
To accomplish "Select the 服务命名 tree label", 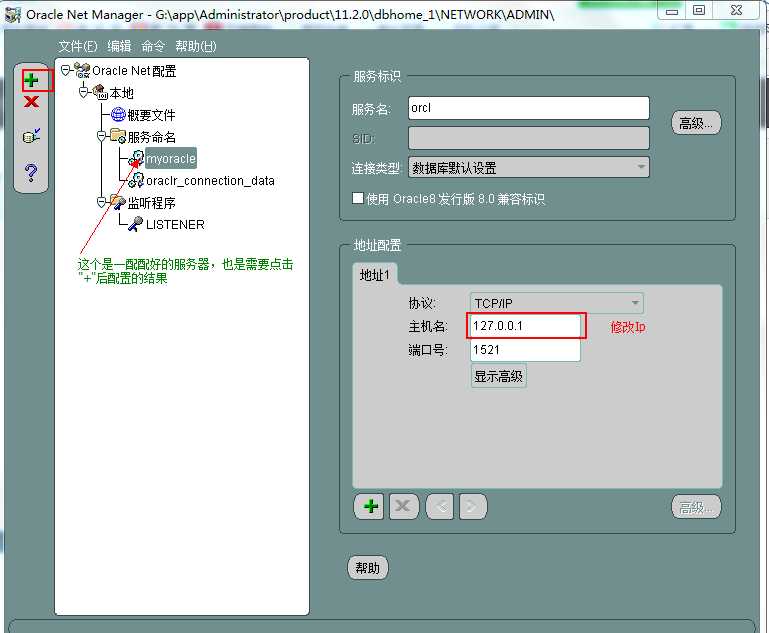I will point(152,137).
